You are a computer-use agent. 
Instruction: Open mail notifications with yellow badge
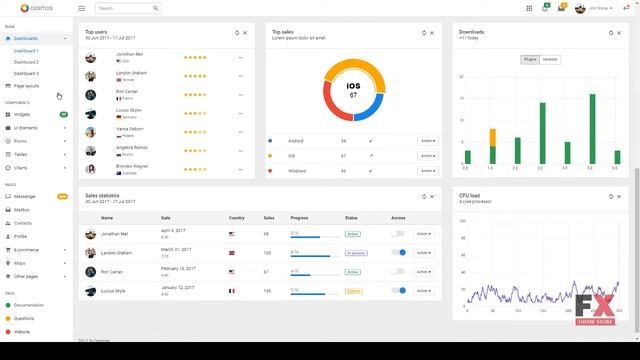[562, 7]
